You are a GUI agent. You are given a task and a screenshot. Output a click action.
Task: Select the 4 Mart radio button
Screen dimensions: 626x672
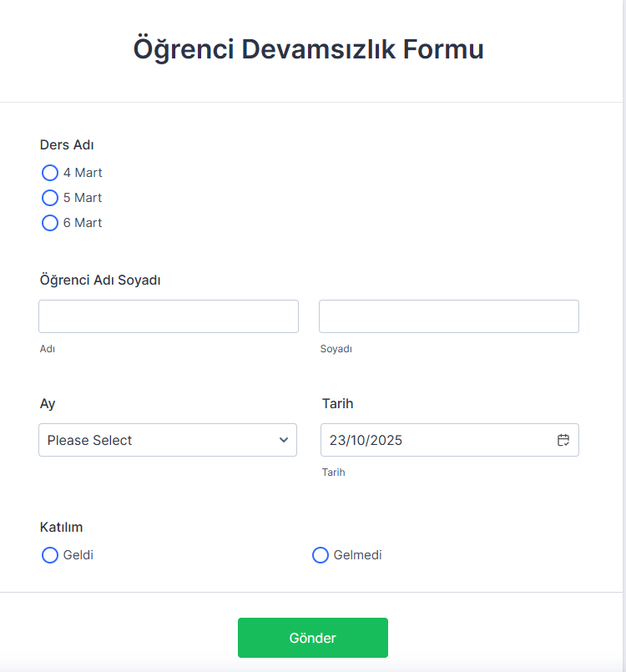pos(49,173)
